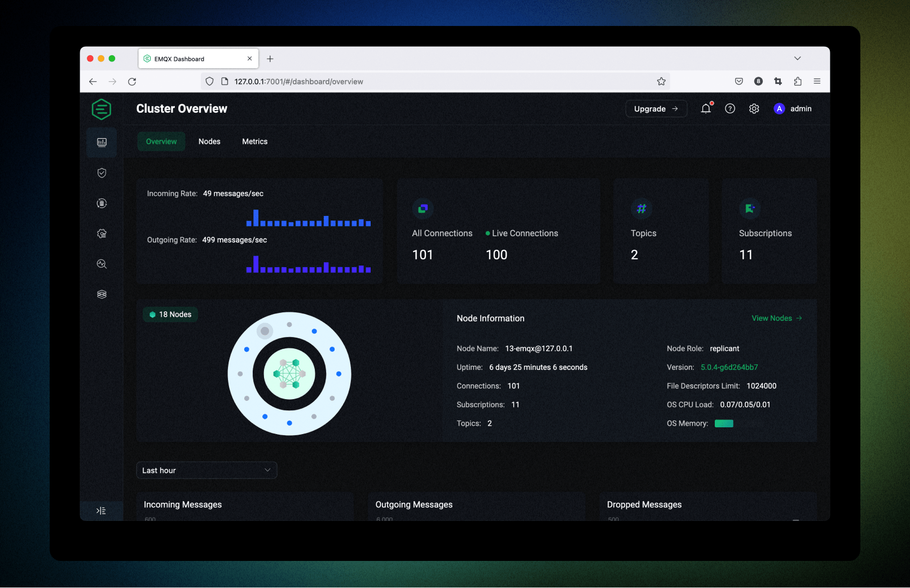Click the outgoing rate bar chart
The height and width of the screenshot is (588, 910).
[309, 264]
